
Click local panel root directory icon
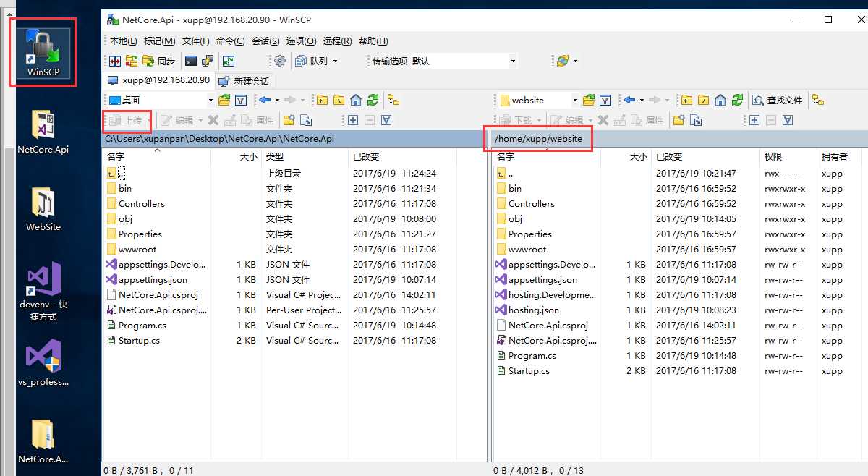coord(338,100)
